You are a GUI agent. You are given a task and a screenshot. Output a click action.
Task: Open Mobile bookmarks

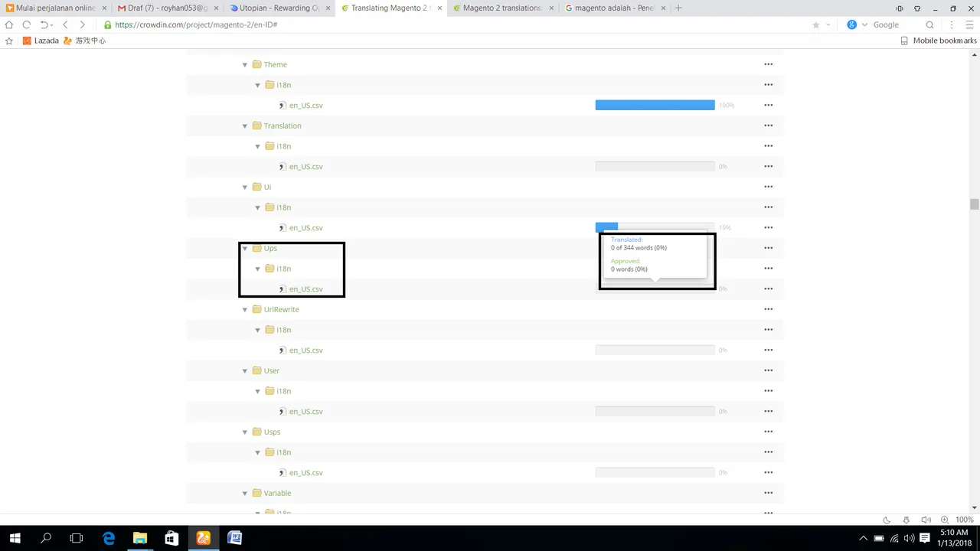(939, 41)
